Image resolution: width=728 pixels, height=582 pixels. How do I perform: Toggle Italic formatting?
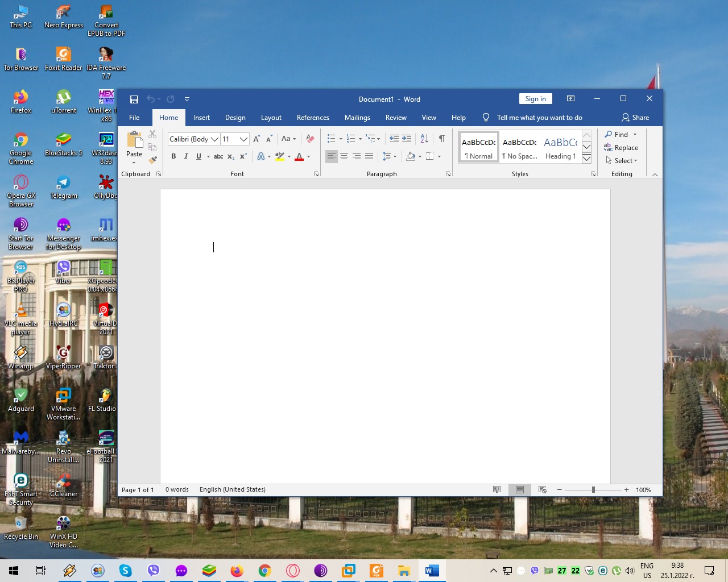[x=186, y=156]
